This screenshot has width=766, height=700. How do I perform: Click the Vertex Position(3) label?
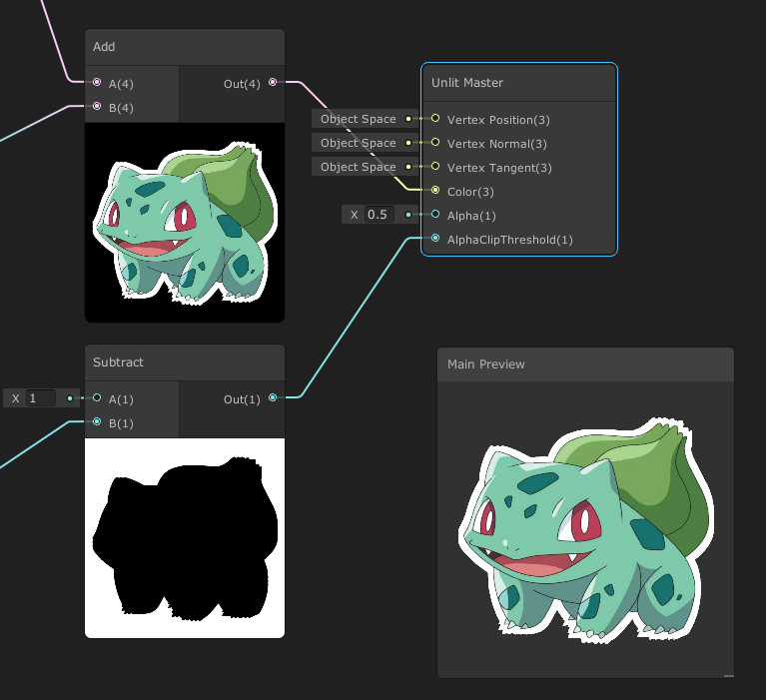click(498, 120)
